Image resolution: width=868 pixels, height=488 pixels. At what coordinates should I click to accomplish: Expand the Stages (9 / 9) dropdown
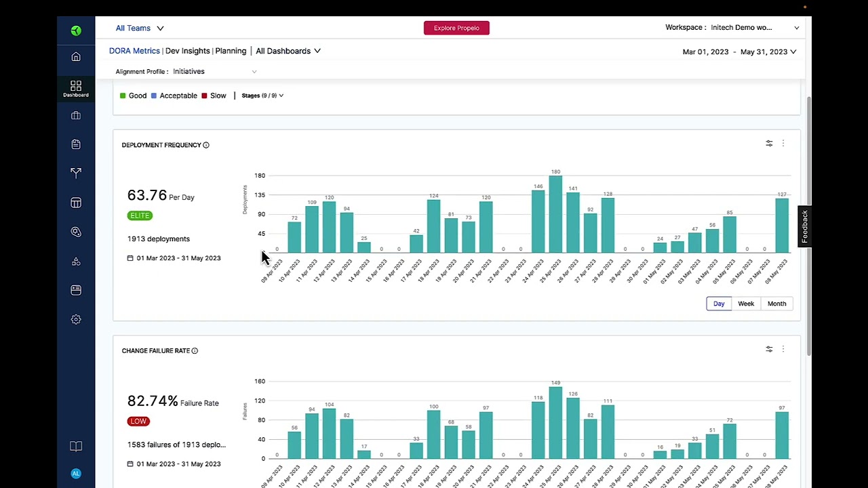click(262, 96)
